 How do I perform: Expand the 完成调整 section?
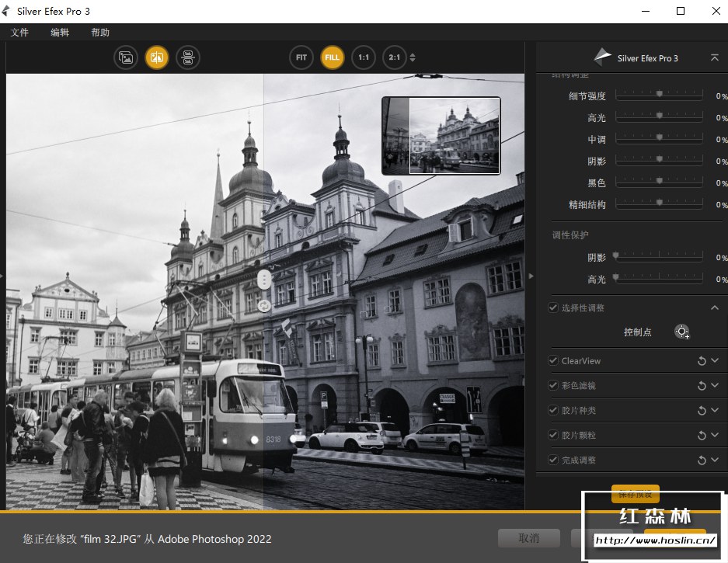click(715, 460)
